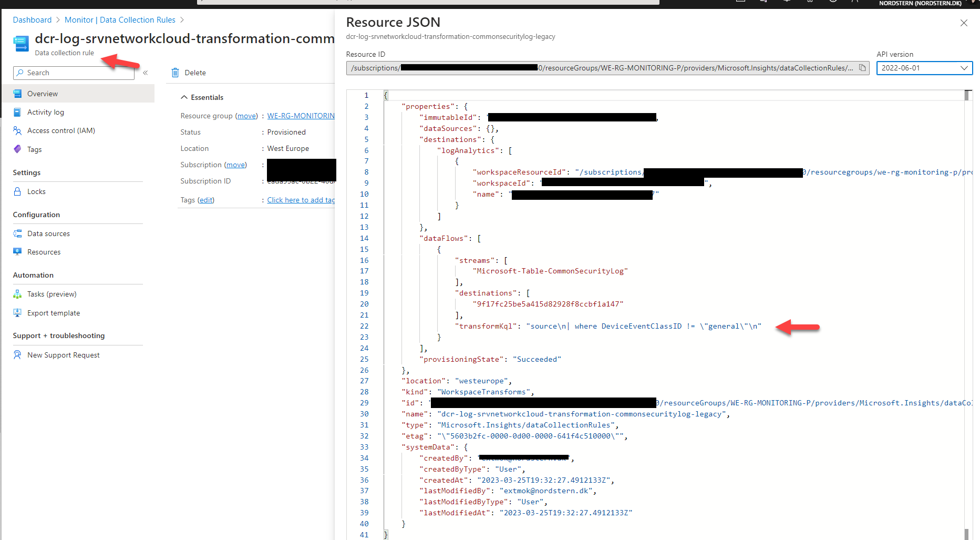
Task: Click the WE-RG-MONITORING resource group link
Action: [x=301, y=116]
